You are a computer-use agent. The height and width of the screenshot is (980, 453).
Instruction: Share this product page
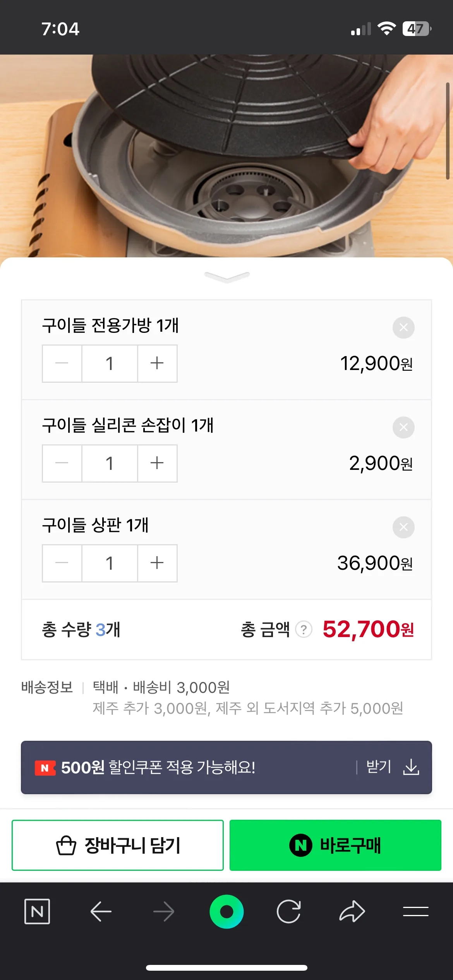(x=352, y=911)
